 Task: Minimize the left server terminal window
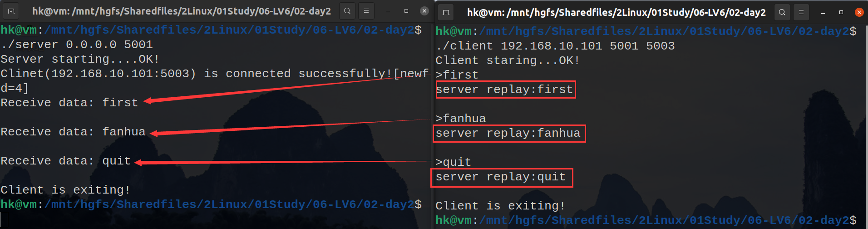(x=388, y=11)
